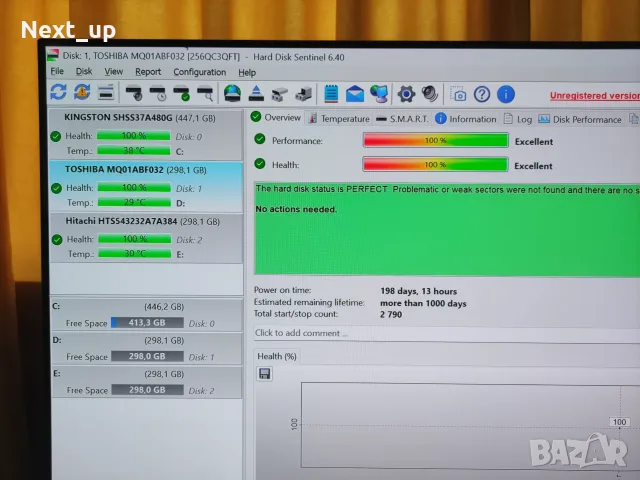Click the 'Click to add comment' field

click(x=447, y=333)
